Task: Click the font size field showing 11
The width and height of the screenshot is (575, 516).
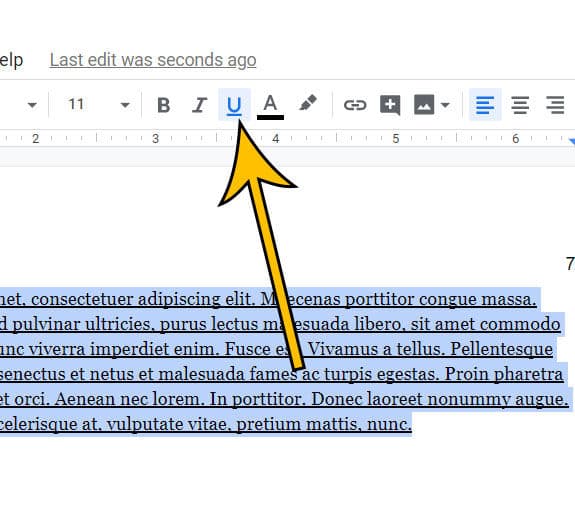Action: 77,105
